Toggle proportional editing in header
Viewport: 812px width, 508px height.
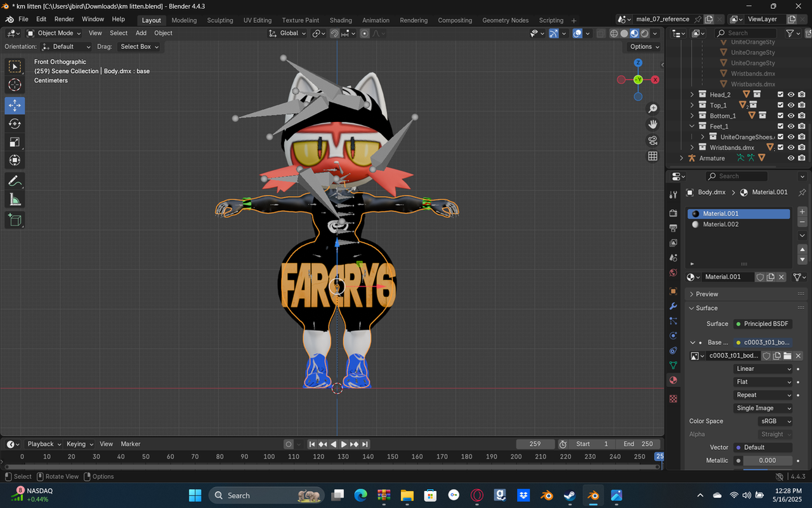364,33
